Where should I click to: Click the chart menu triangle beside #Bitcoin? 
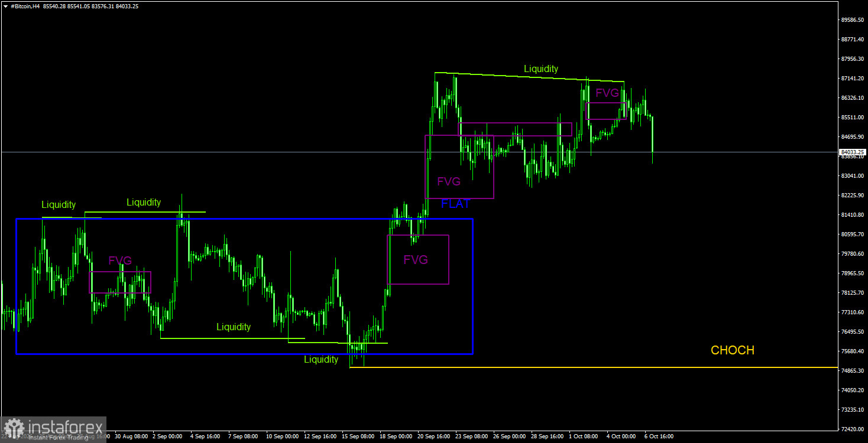click(x=5, y=6)
